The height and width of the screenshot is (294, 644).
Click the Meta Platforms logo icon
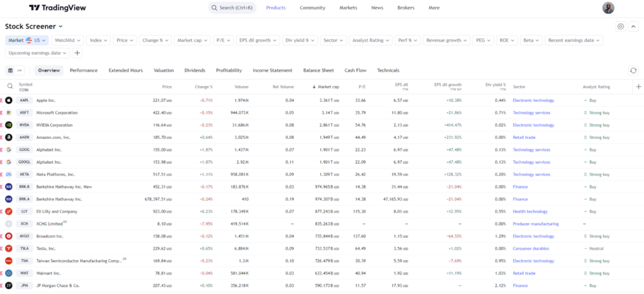(x=9, y=174)
